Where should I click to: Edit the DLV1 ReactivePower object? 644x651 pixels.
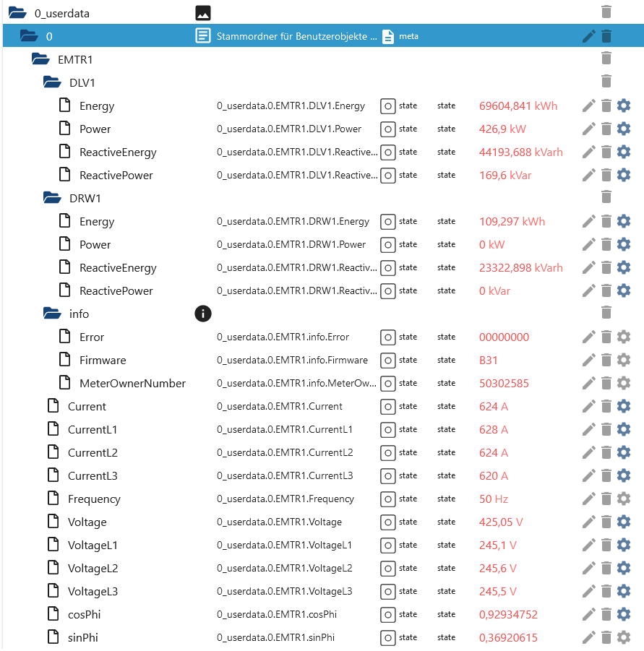tap(589, 175)
